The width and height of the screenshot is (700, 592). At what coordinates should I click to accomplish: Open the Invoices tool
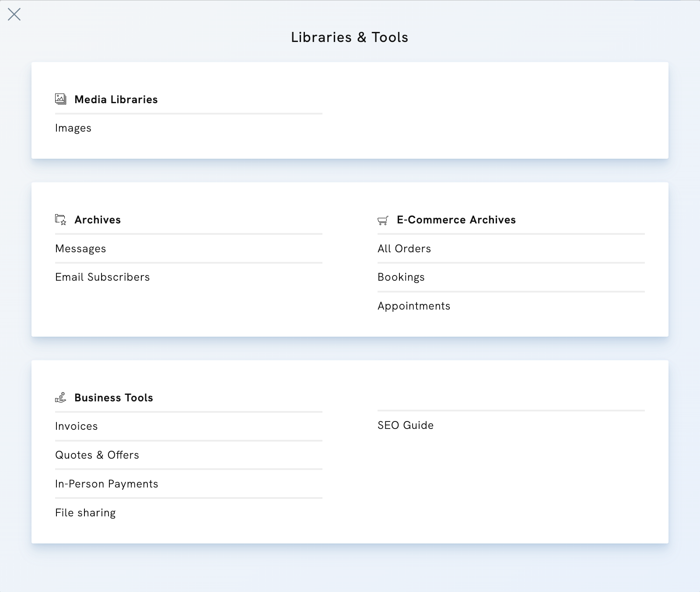pyautogui.click(x=76, y=426)
